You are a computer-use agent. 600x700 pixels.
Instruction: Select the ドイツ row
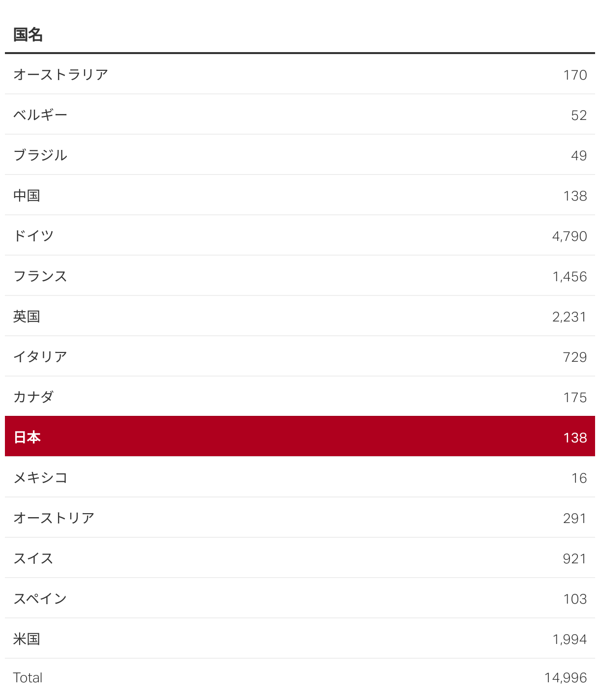(300, 235)
